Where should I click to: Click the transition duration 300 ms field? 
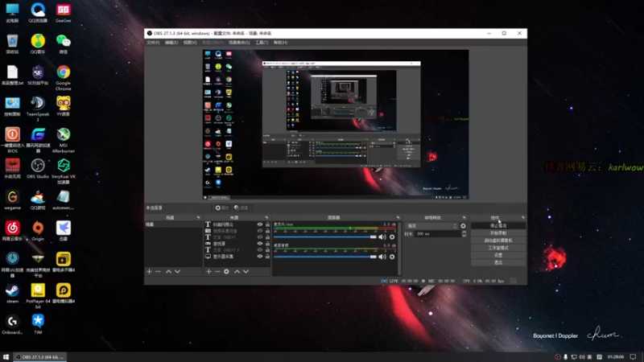(437, 233)
